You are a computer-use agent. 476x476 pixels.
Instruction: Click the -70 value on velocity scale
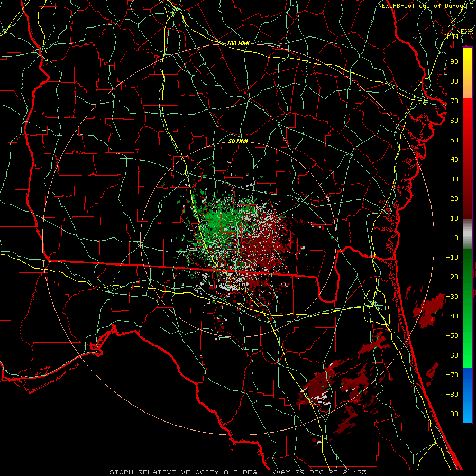[452, 374]
